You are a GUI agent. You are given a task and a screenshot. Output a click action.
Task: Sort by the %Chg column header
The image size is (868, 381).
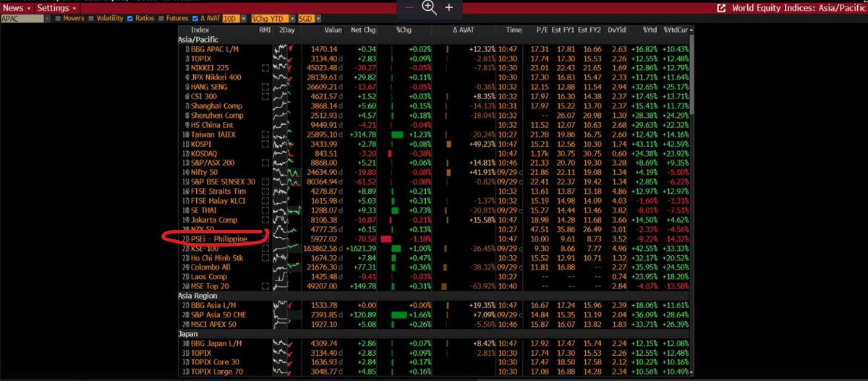click(404, 30)
